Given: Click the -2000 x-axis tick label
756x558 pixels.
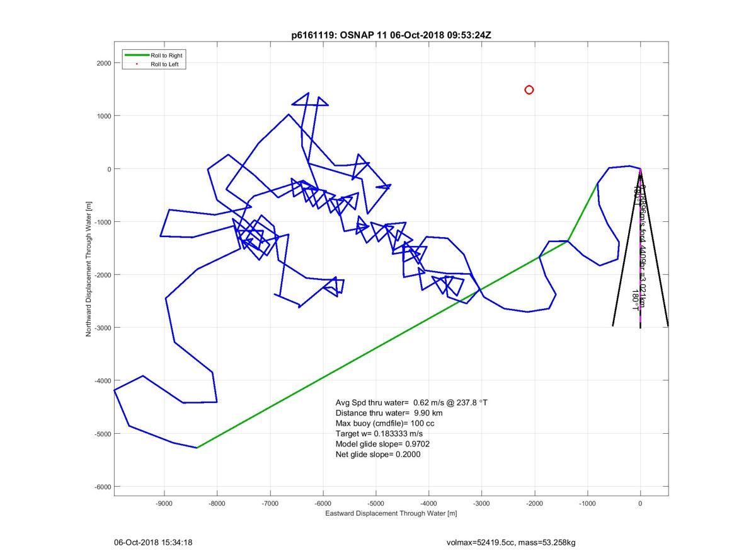Looking at the screenshot, I should (x=535, y=503).
